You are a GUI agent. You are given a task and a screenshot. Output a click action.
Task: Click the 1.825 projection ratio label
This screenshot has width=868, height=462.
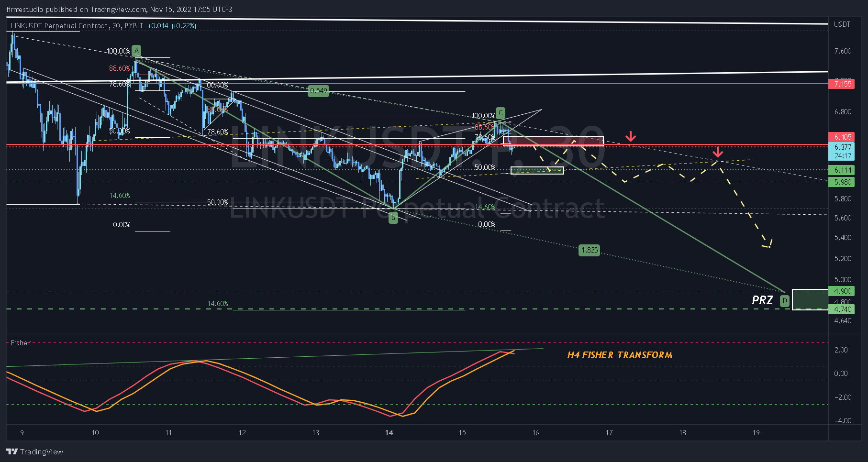click(x=589, y=250)
